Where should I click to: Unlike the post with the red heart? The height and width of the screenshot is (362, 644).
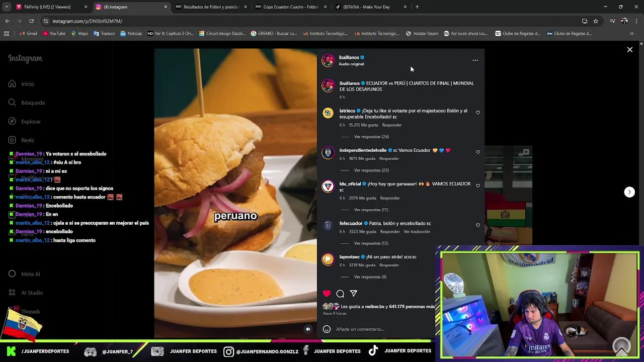[327, 294]
